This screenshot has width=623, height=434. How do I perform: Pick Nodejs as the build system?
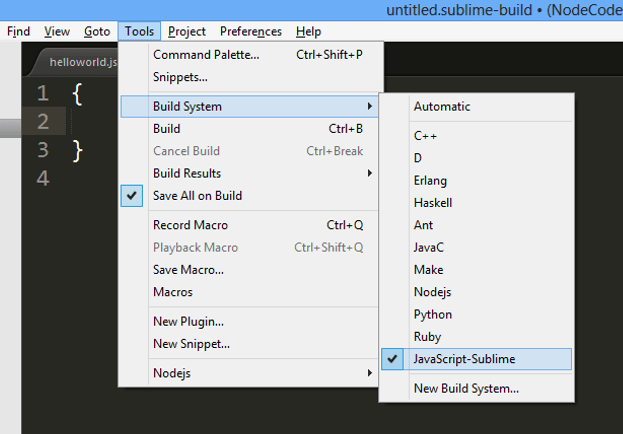(433, 292)
